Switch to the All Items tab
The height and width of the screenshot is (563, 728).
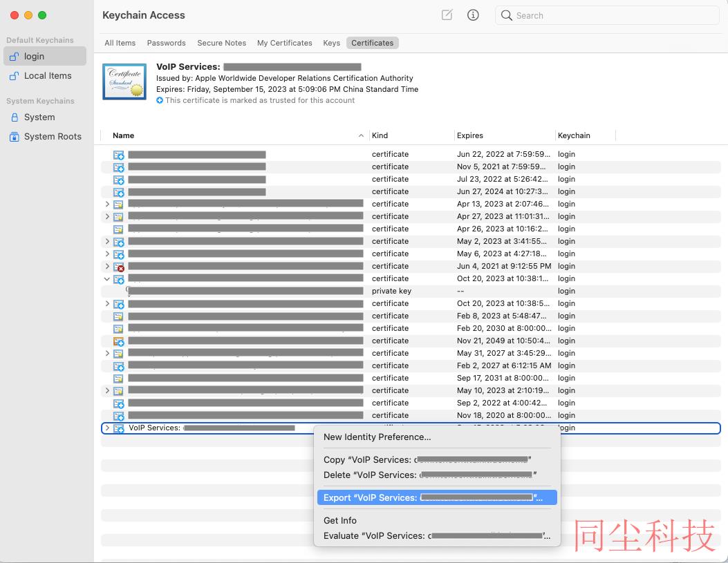(x=120, y=43)
